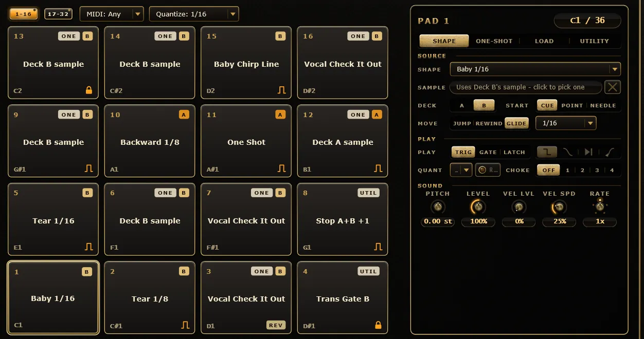Viewport: 644px width, 339px height.
Task: Click the ONE badge on pad 13
Action: click(69, 36)
